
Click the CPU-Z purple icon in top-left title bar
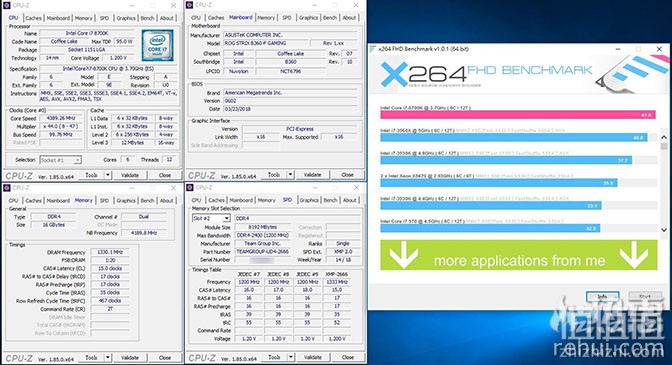tap(7, 6)
